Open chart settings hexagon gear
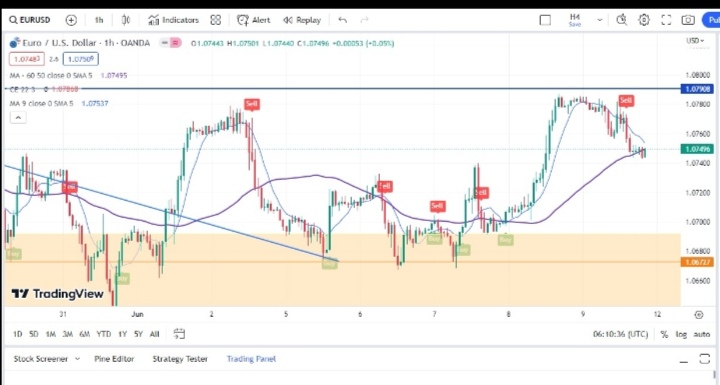The height and width of the screenshot is (385, 720). pos(644,20)
